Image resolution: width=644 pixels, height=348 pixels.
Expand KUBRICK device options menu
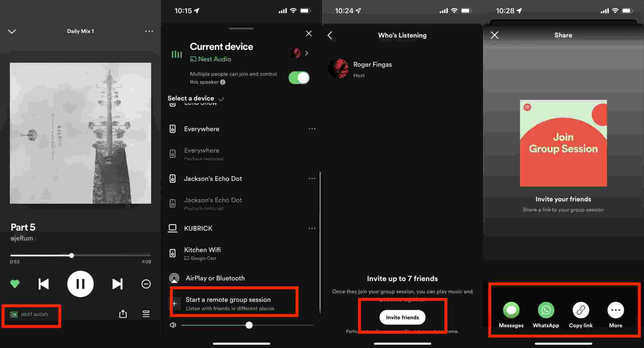[312, 228]
